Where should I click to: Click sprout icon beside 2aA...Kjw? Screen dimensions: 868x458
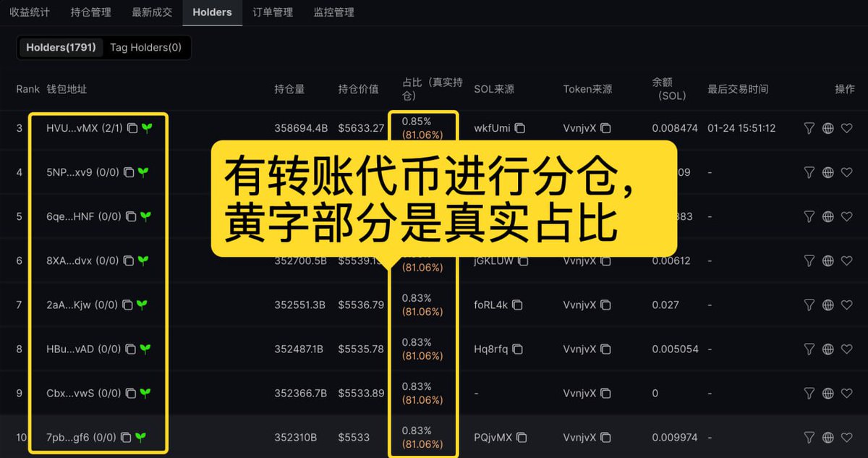[x=142, y=305]
